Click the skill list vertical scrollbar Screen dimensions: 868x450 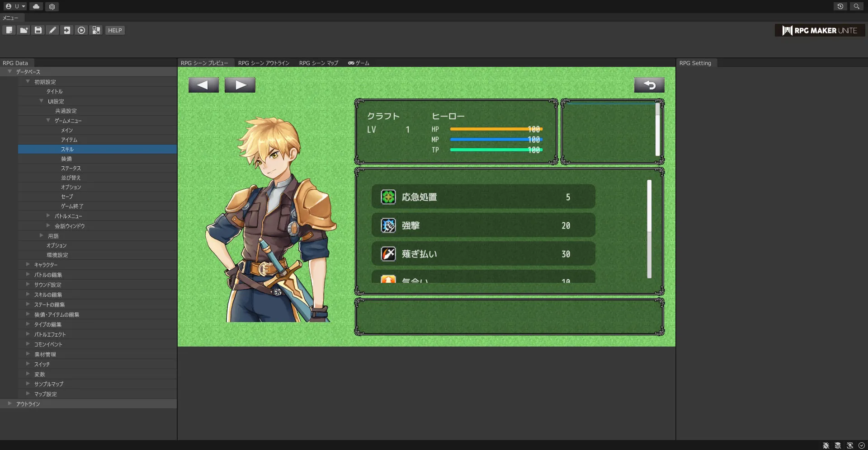(649, 229)
